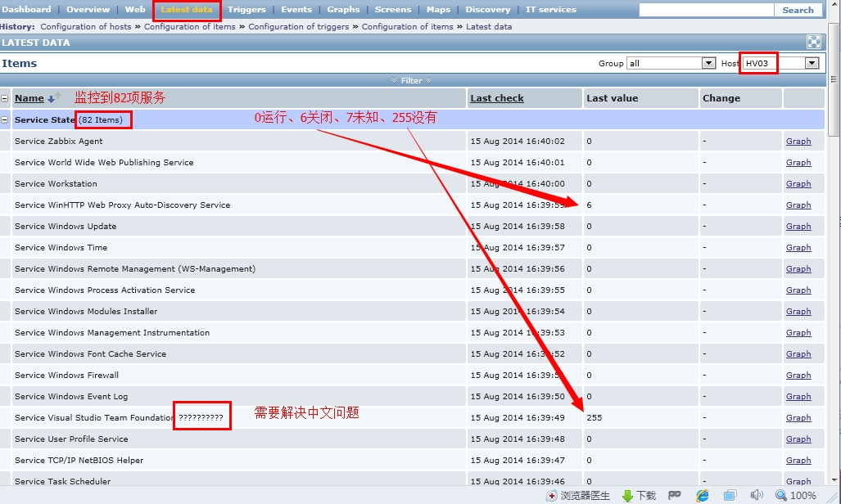The width and height of the screenshot is (841, 504).
Task: Click the speaker sound icon in status bar
Action: coord(757,496)
